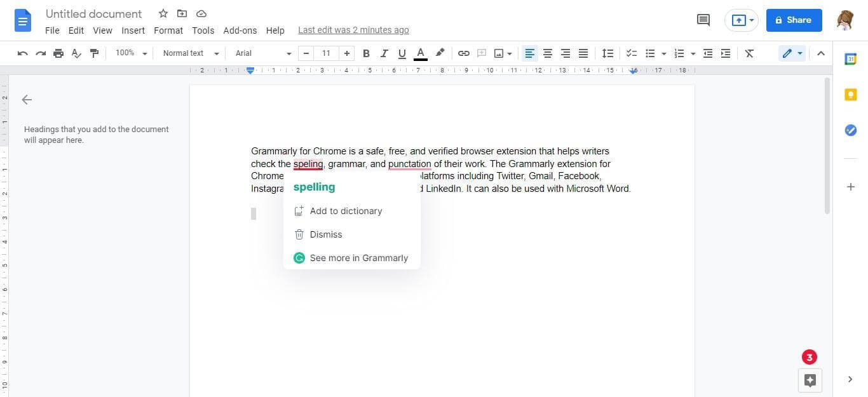This screenshot has height=397, width=868.
Task: Star the Untitled document
Action: coord(163,13)
